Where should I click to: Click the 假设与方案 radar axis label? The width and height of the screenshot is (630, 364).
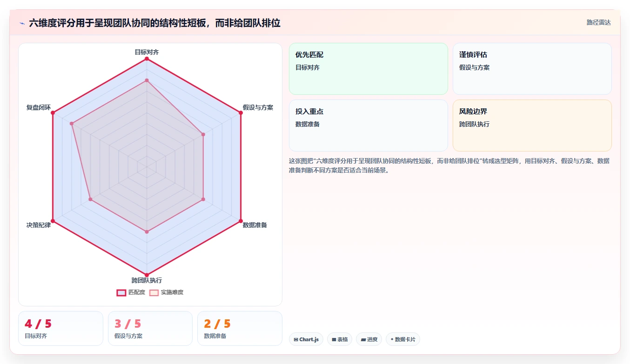258,107
